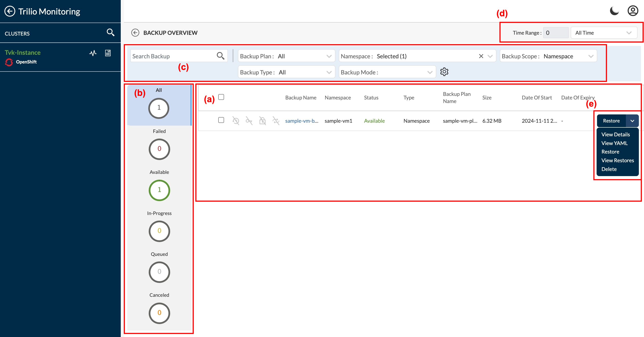
Task: Click the Tvk-Instance health pulse icon
Action: pos(93,53)
